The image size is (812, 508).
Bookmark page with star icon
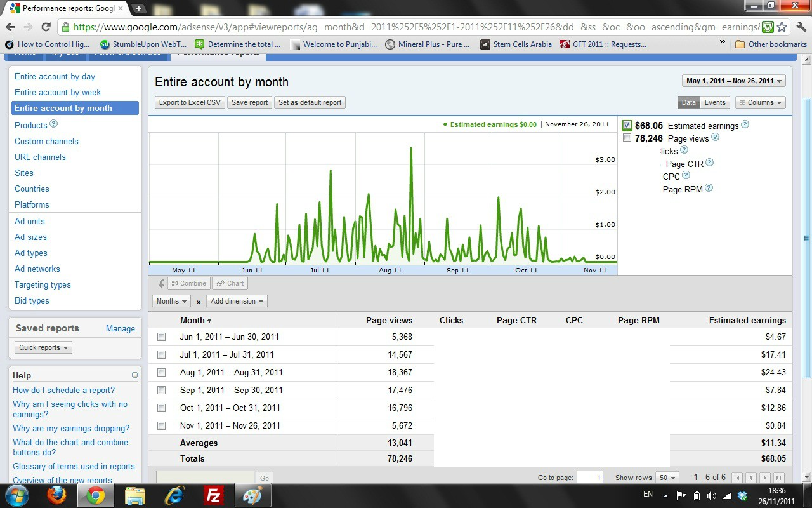point(782,27)
